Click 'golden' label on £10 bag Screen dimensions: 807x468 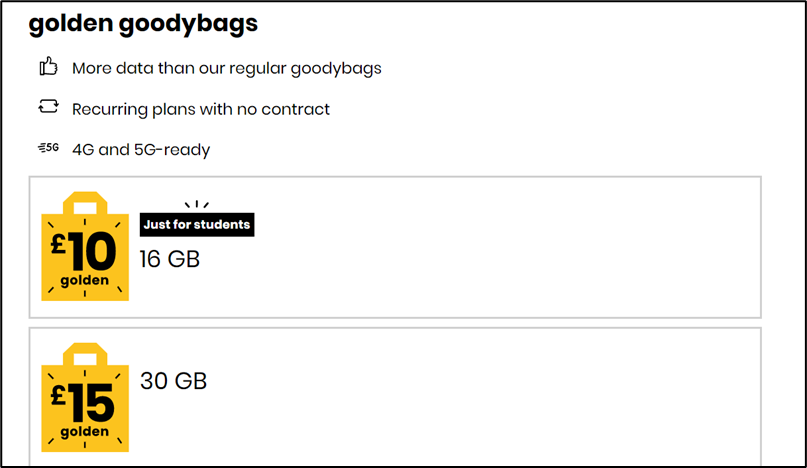pyautogui.click(x=84, y=281)
